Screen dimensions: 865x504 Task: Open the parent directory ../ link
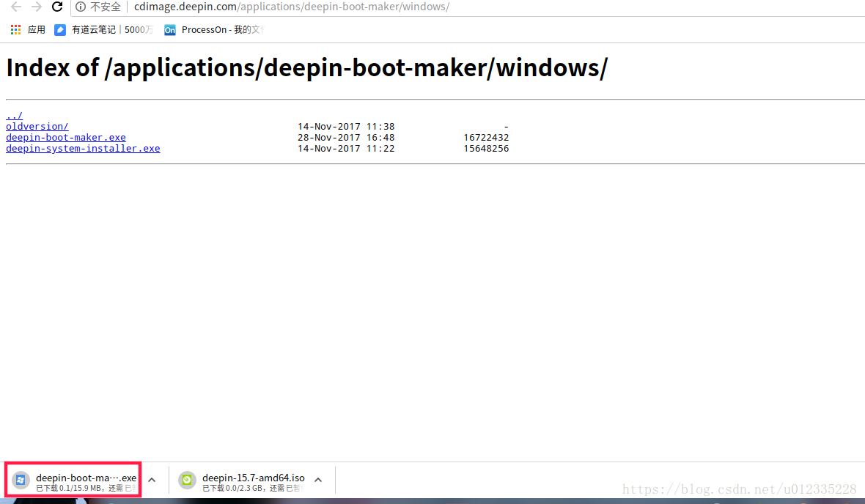pyautogui.click(x=15, y=115)
